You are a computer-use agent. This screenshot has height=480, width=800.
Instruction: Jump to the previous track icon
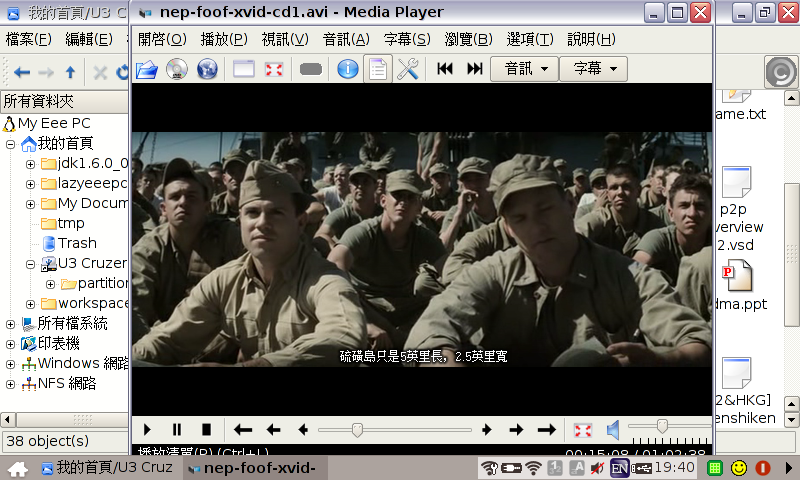click(445, 69)
